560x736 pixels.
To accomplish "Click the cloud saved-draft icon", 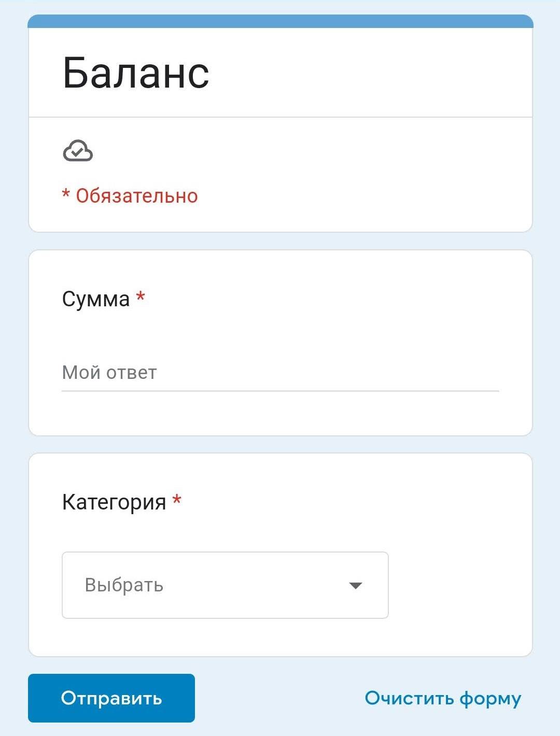I will click(x=78, y=151).
